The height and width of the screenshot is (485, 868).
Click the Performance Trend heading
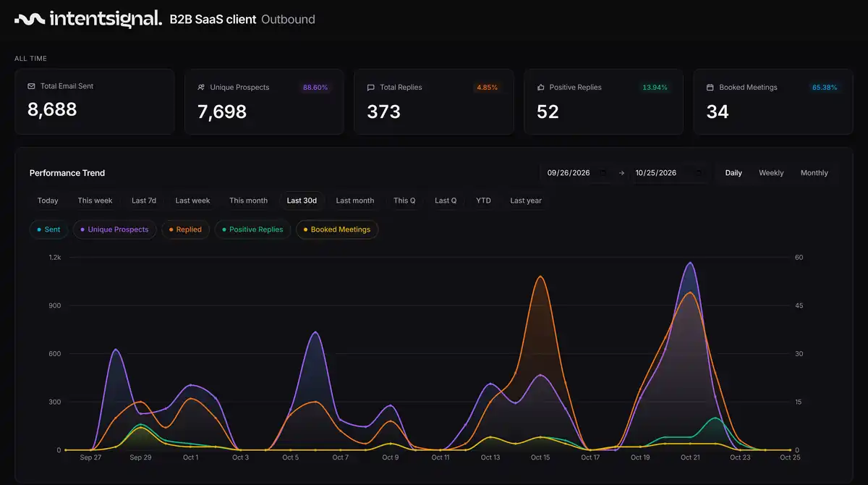click(67, 173)
